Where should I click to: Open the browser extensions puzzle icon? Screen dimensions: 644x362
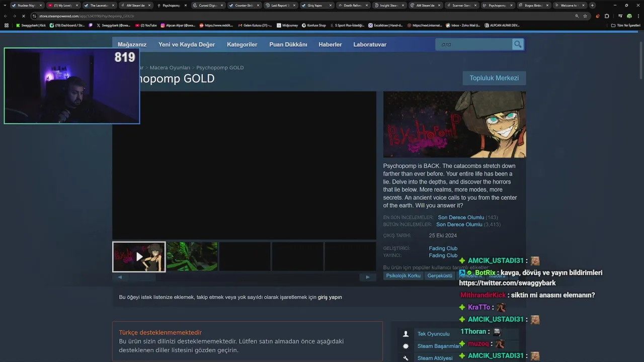point(606,16)
